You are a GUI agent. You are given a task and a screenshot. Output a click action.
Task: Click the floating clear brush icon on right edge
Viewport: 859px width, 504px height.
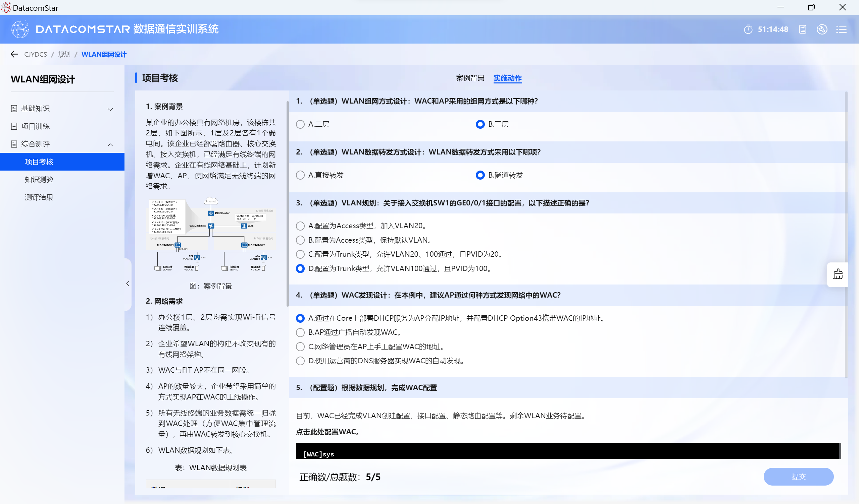click(838, 274)
